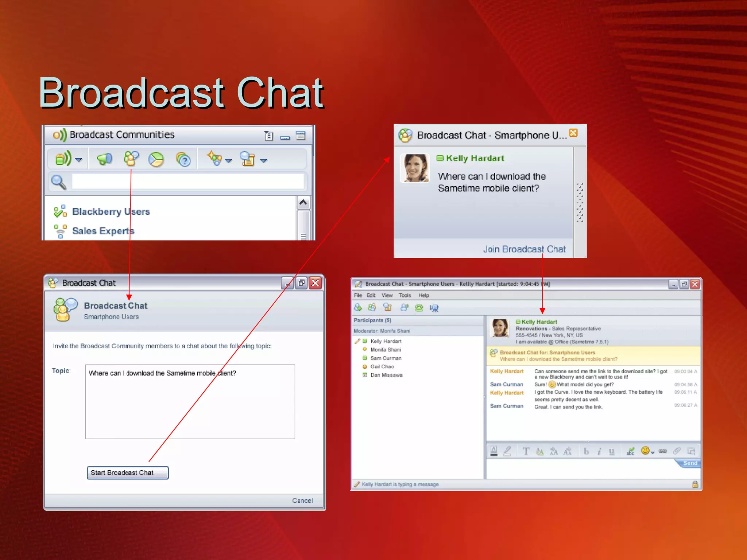Screen dimensions: 747x560
Task: Select Kelly Hardart in the participants list
Action: click(x=386, y=341)
